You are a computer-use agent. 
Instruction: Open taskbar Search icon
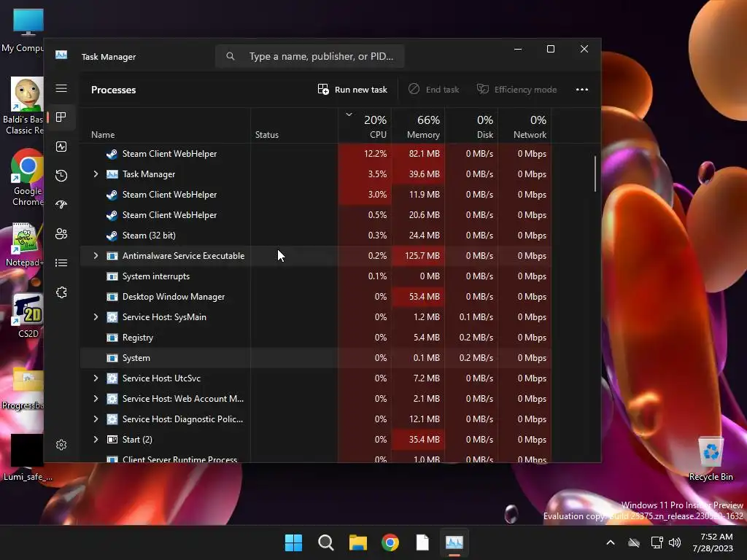point(326,542)
